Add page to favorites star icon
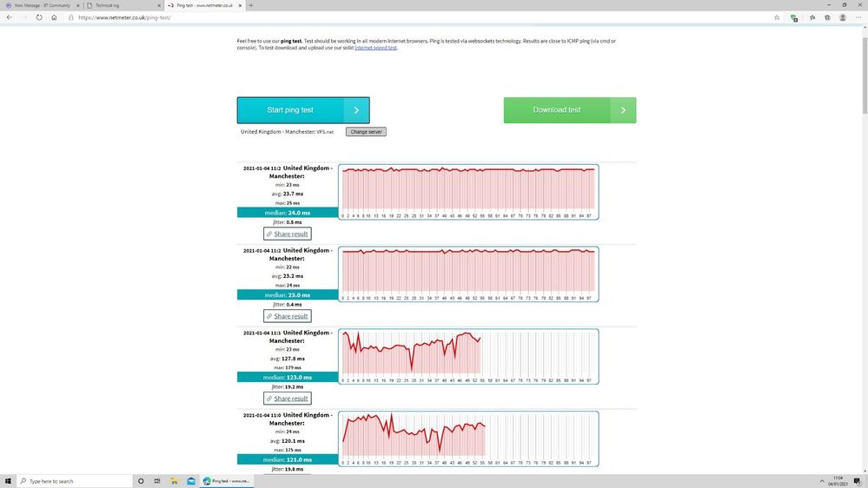Viewport: 868px width, 488px height. [777, 17]
